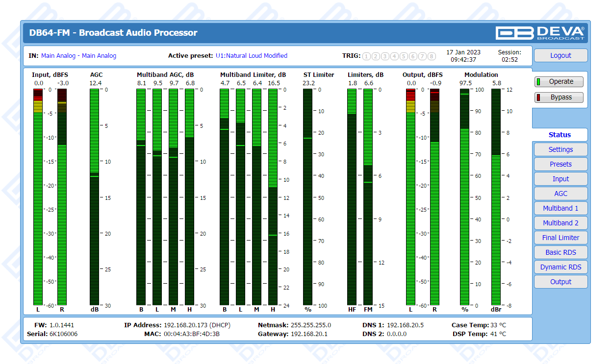This screenshot has height=364, width=611.
Task: Click trigger indicator 2
Action: point(376,56)
